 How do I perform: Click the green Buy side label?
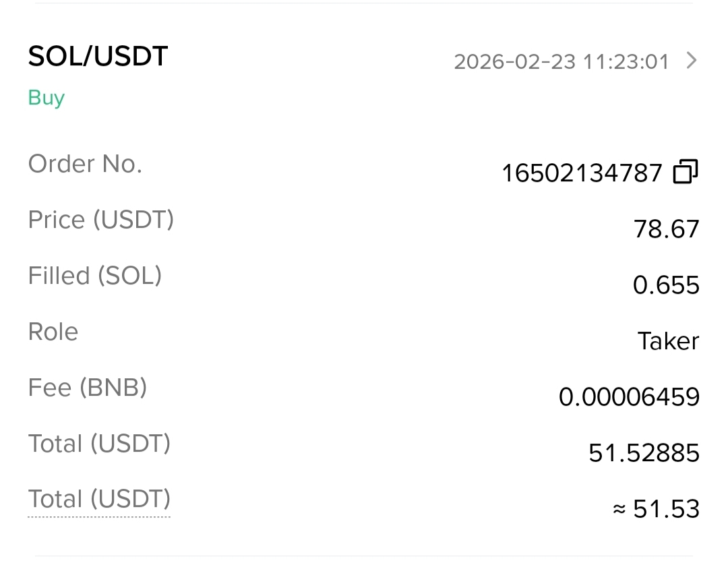tap(46, 98)
